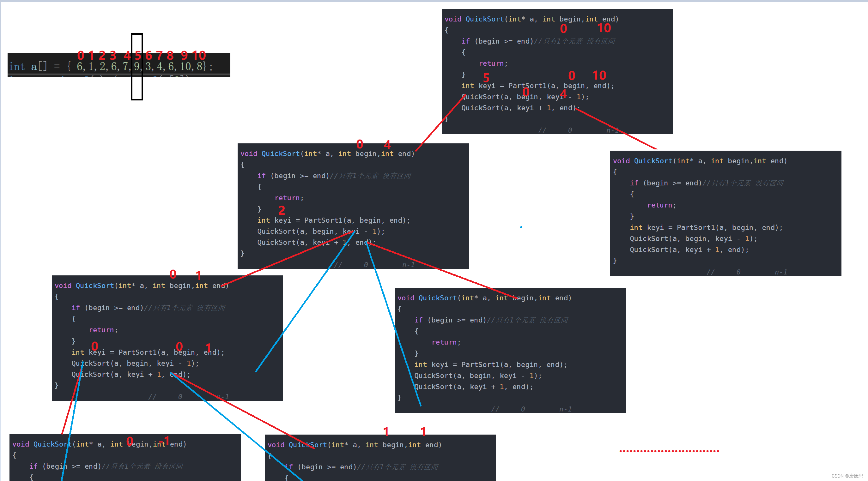
Task: Click the int keyi line in the lower-center unannotated block
Action: point(490,364)
